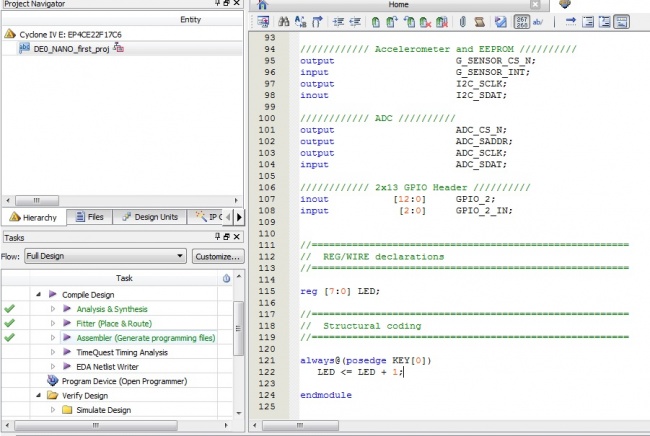Jump to next bookmark

tap(392, 22)
